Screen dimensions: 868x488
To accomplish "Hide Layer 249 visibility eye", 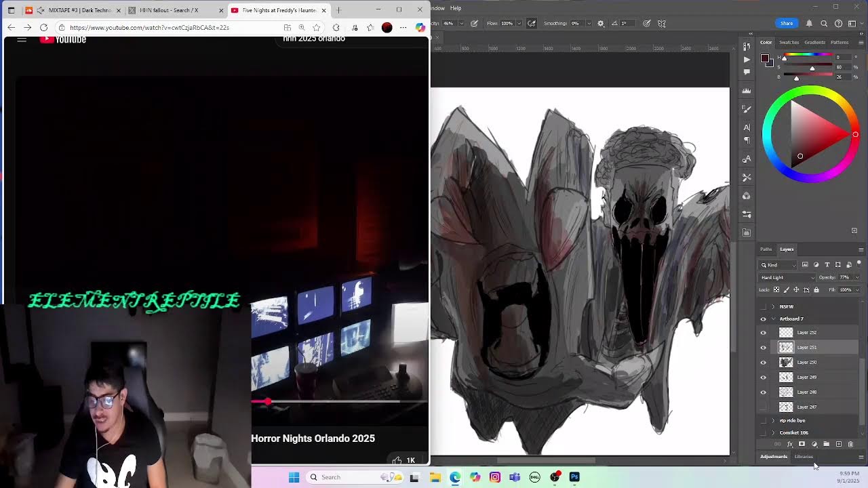I will [763, 378].
